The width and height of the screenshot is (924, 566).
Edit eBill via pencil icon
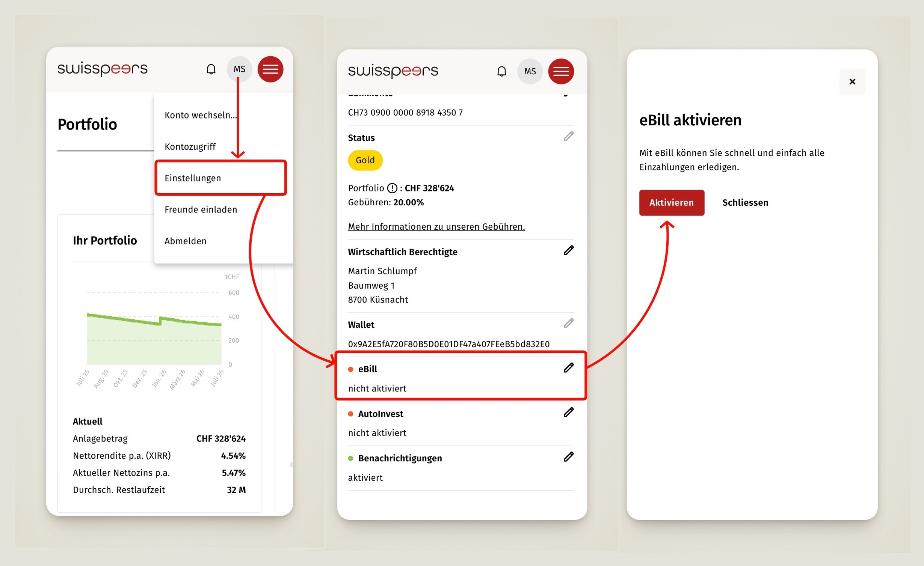pyautogui.click(x=569, y=368)
